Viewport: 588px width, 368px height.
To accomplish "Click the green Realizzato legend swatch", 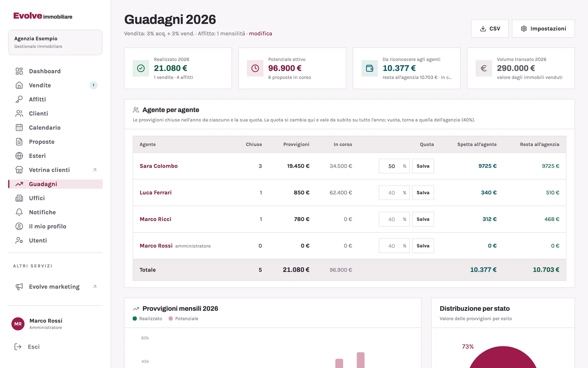I will click(135, 319).
